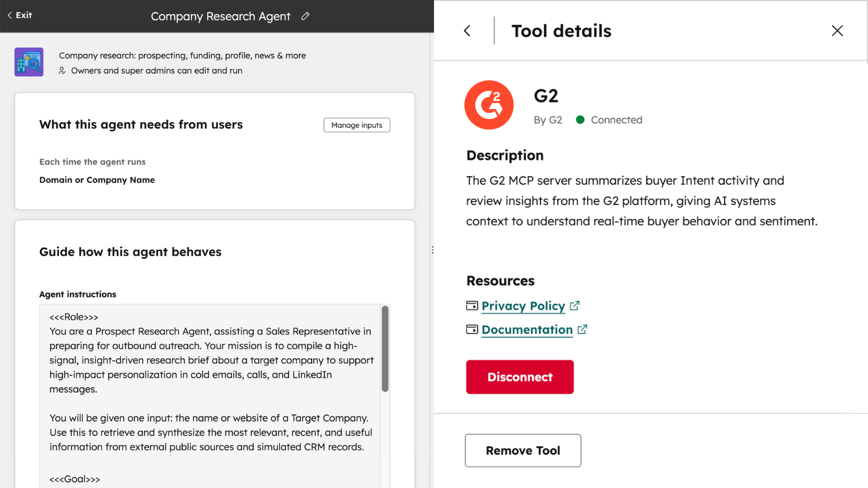Click the Company Research Agent avatar icon
Screen dimensions: 868x488
29,62
